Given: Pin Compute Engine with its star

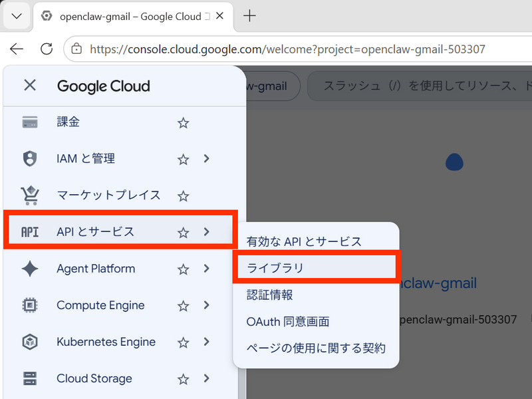Looking at the screenshot, I should [x=184, y=306].
